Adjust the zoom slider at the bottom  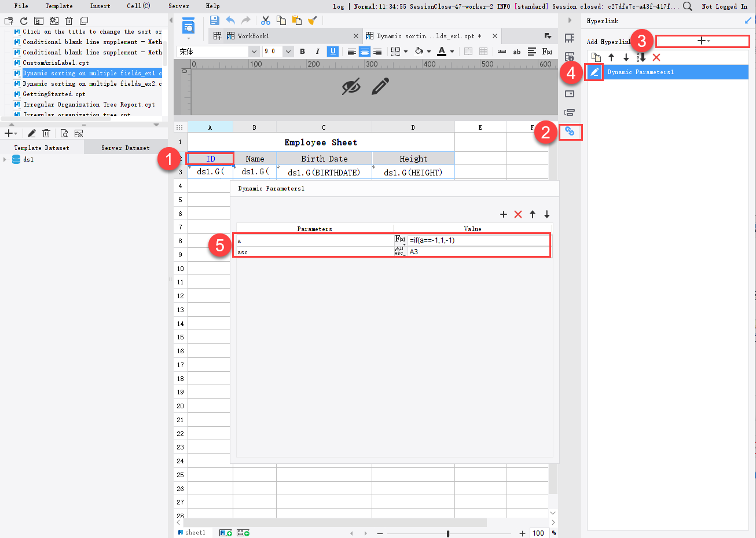point(448,533)
